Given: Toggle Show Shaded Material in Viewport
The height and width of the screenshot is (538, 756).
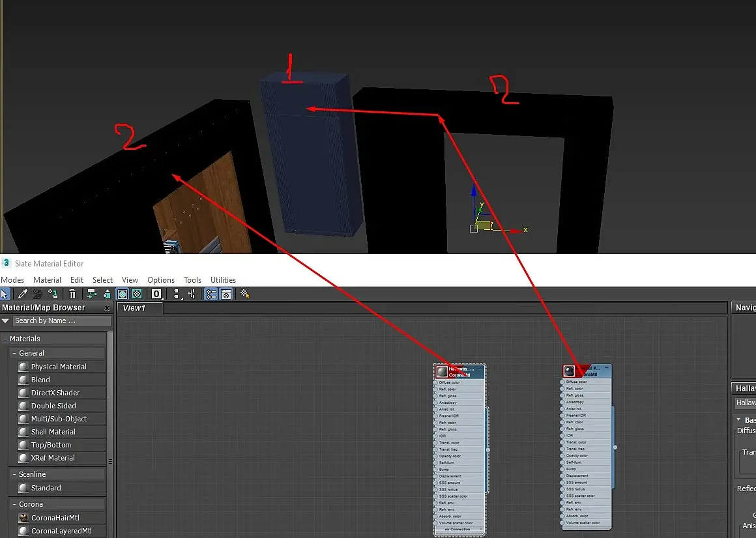Looking at the screenshot, I should [123, 294].
